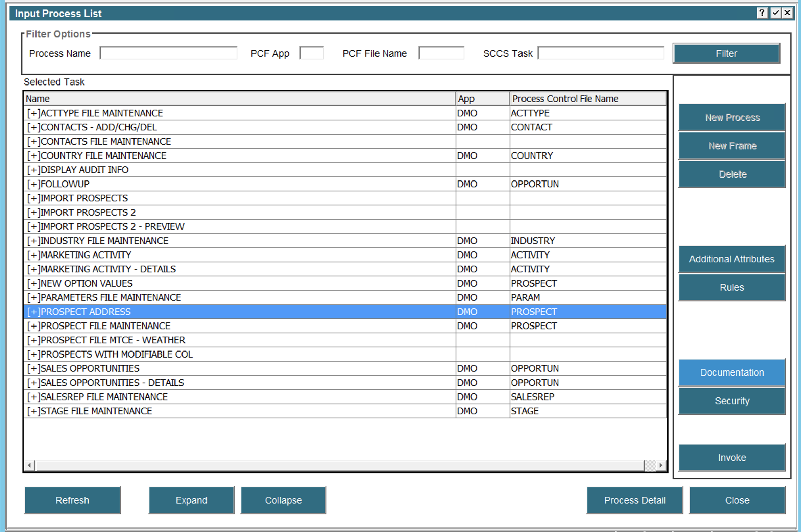801x532 pixels.
Task: Open the Documentation button
Action: pos(732,372)
